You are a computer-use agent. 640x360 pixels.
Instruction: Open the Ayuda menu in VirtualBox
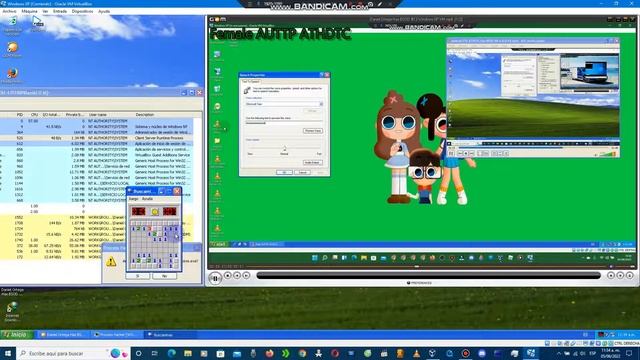[104, 11]
